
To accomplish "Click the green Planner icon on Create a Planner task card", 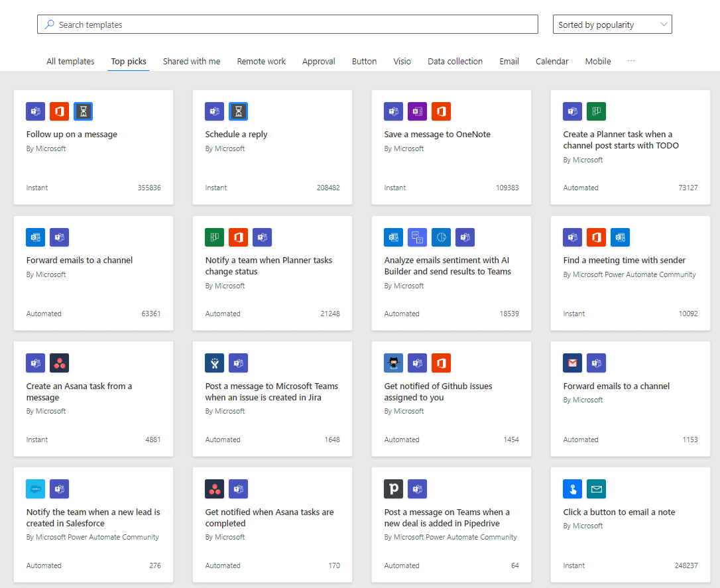I will (x=596, y=111).
